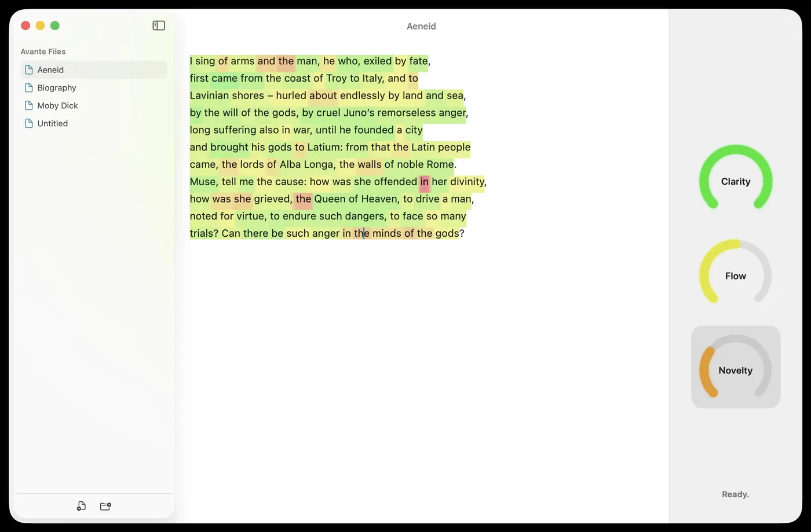
Task: Click the red-highlighted word "in"
Action: pyautogui.click(x=425, y=182)
